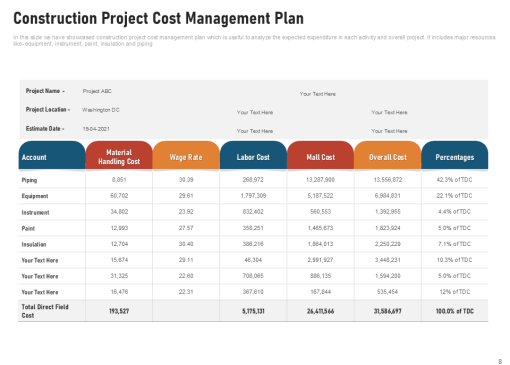Click the orange Wage Rate header

point(186,155)
